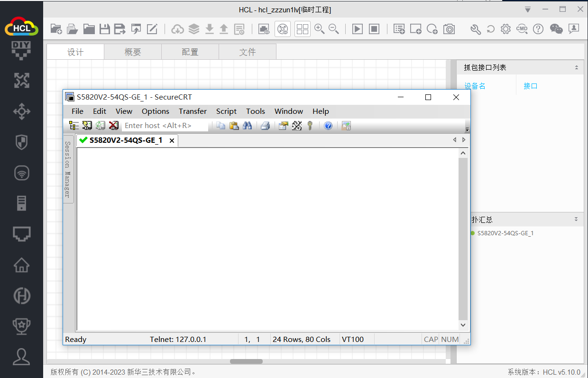The height and width of the screenshot is (378, 588).
Task: Select the switch four-arrows sidebar icon
Action: [x=21, y=112]
